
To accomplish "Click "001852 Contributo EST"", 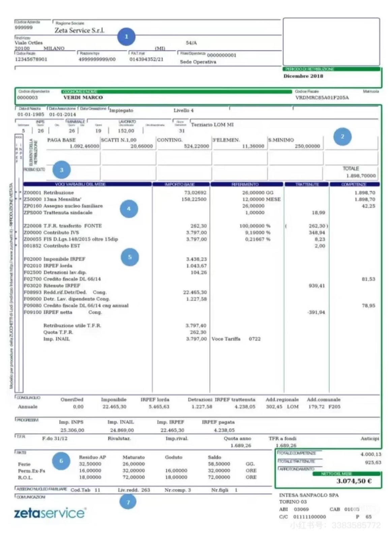I will click(x=52, y=246).
